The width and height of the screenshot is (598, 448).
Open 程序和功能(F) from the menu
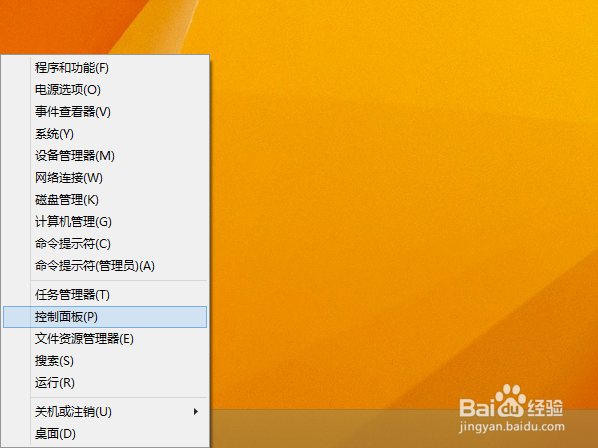(105, 68)
